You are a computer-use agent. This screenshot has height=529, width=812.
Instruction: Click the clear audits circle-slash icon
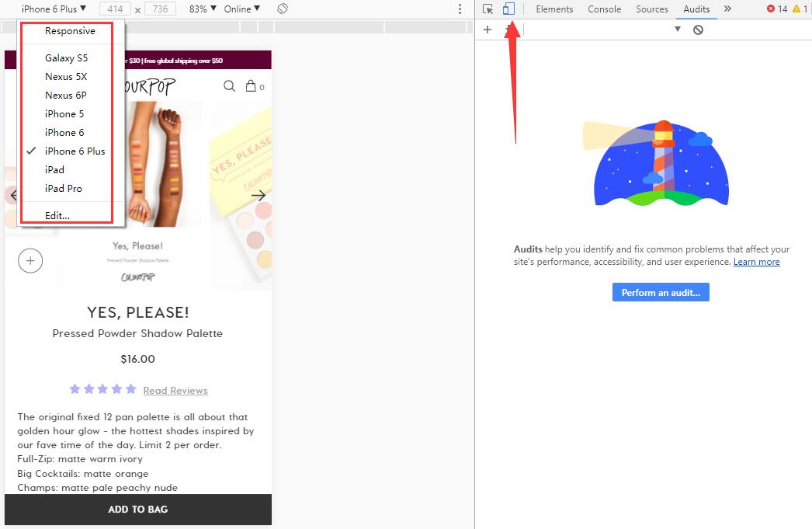(x=698, y=30)
